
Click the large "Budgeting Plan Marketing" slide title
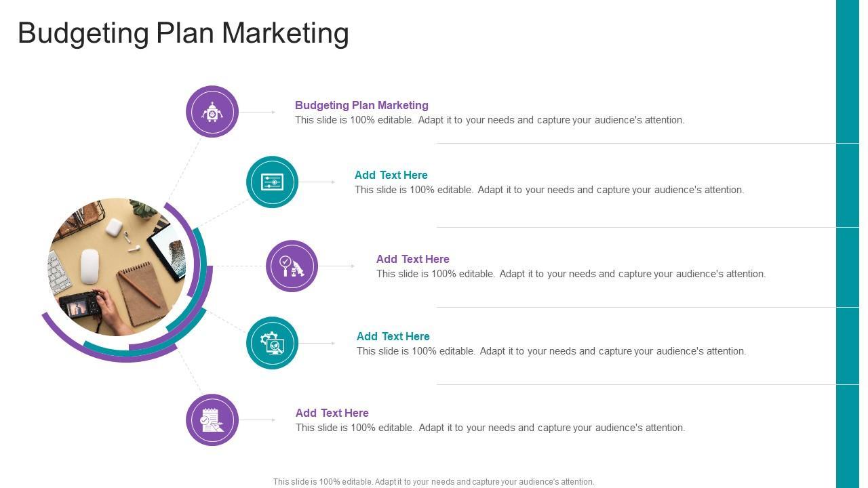coord(183,33)
